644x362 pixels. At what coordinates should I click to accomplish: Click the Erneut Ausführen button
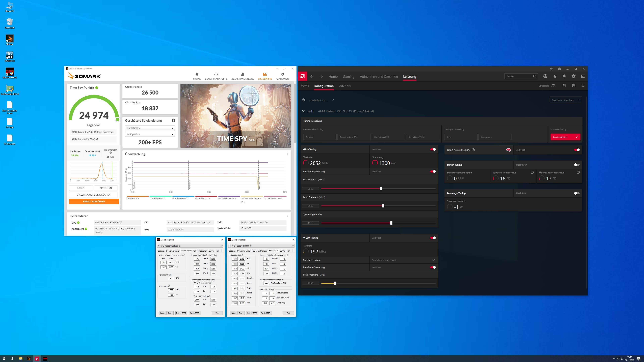point(94,201)
